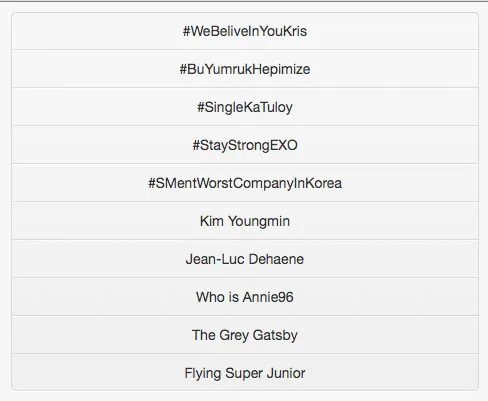View the #SMentWorstCompanyInKorea hashtag

pyautogui.click(x=245, y=183)
